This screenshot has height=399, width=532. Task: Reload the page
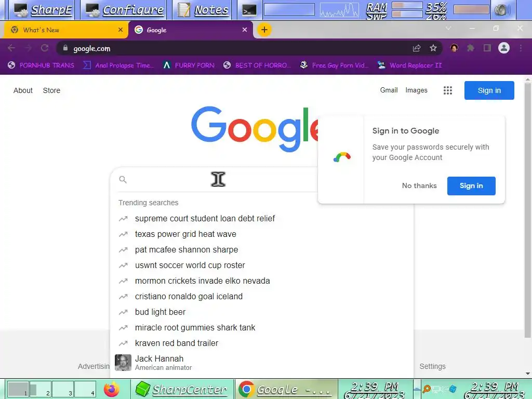pyautogui.click(x=45, y=48)
